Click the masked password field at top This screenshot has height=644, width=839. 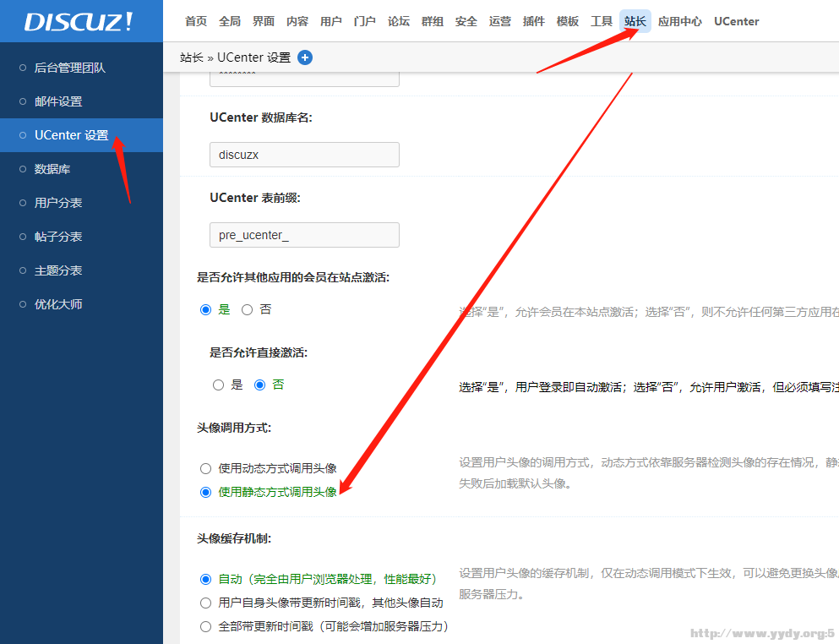point(304,79)
